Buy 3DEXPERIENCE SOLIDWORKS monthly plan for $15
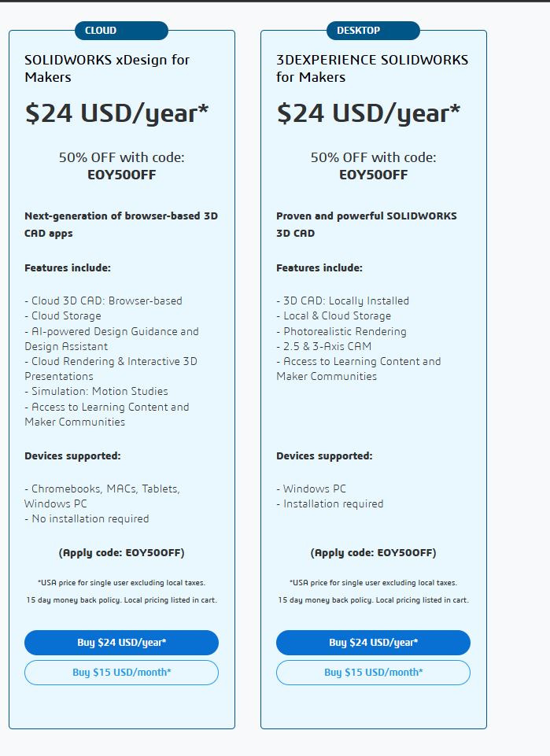Screen dimensions: 550x756 tap(373, 673)
